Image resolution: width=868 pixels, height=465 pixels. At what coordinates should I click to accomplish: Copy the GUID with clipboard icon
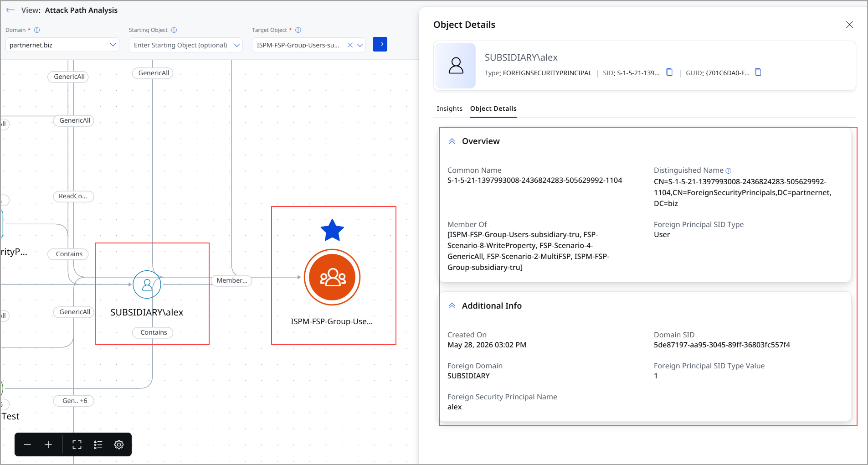tap(758, 72)
